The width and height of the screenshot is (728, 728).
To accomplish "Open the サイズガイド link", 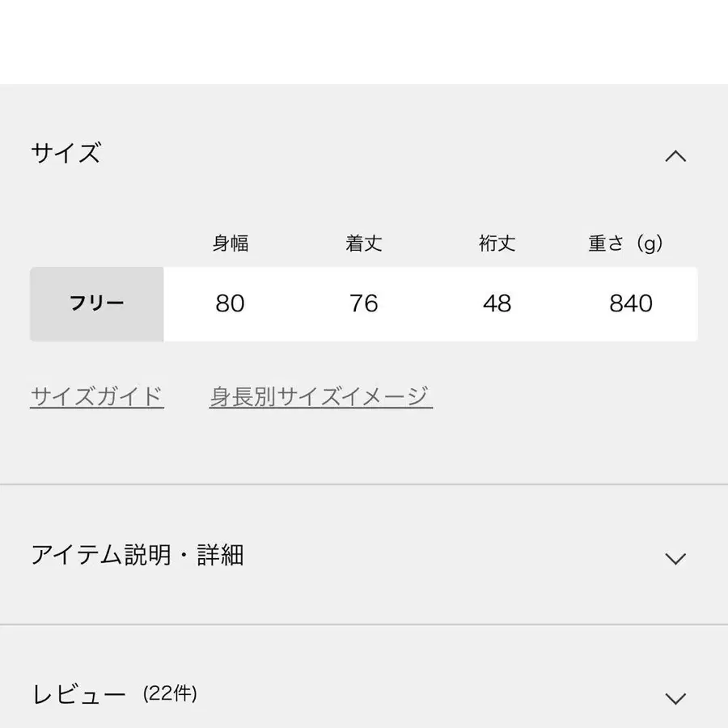I will click(x=97, y=397).
